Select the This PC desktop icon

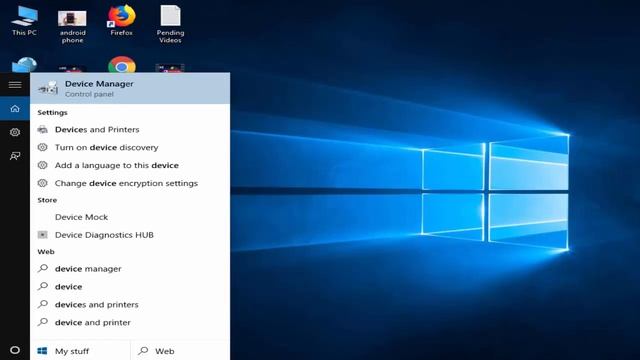click(24, 21)
